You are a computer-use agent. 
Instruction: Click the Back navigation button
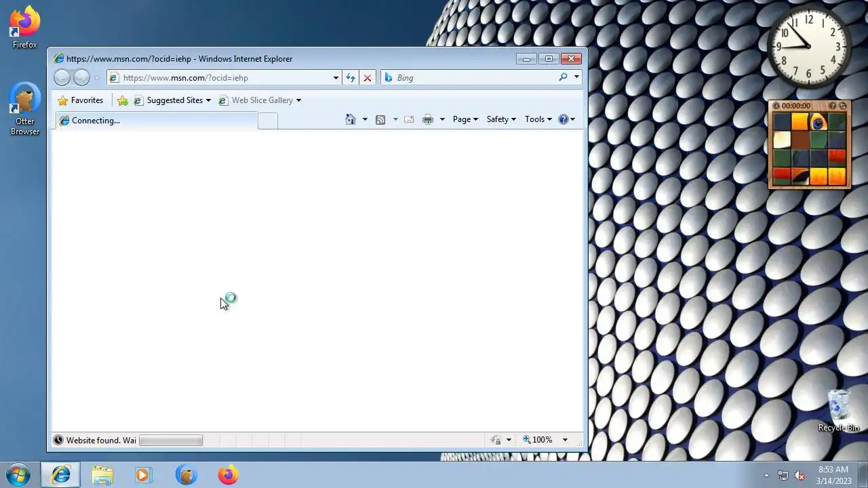pyautogui.click(x=62, y=77)
